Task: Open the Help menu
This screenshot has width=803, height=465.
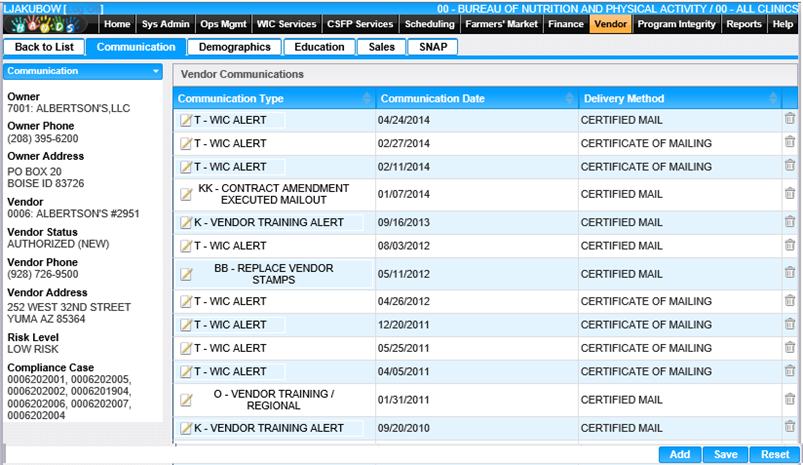Action: pyautogui.click(x=783, y=24)
